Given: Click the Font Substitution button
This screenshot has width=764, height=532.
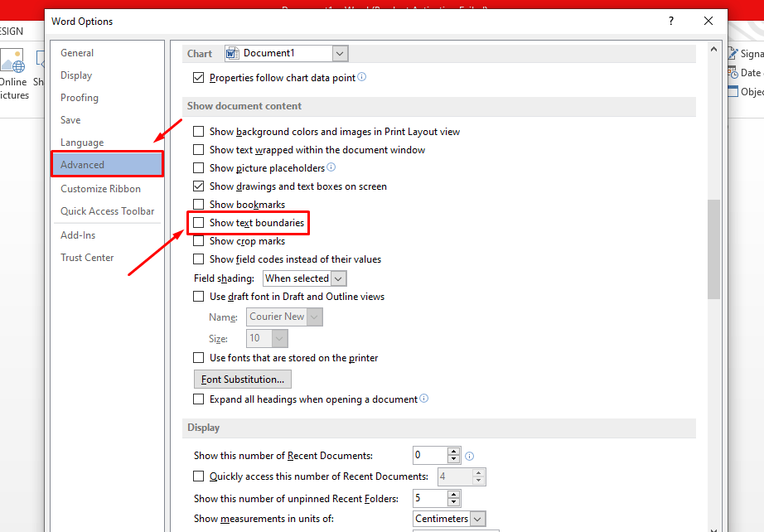Looking at the screenshot, I should click(x=242, y=379).
